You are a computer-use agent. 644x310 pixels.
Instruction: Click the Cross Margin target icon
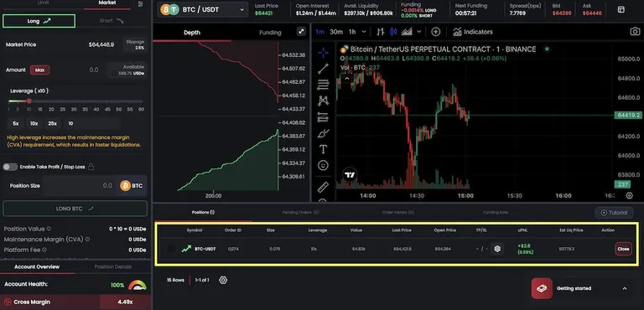[x=8, y=302]
